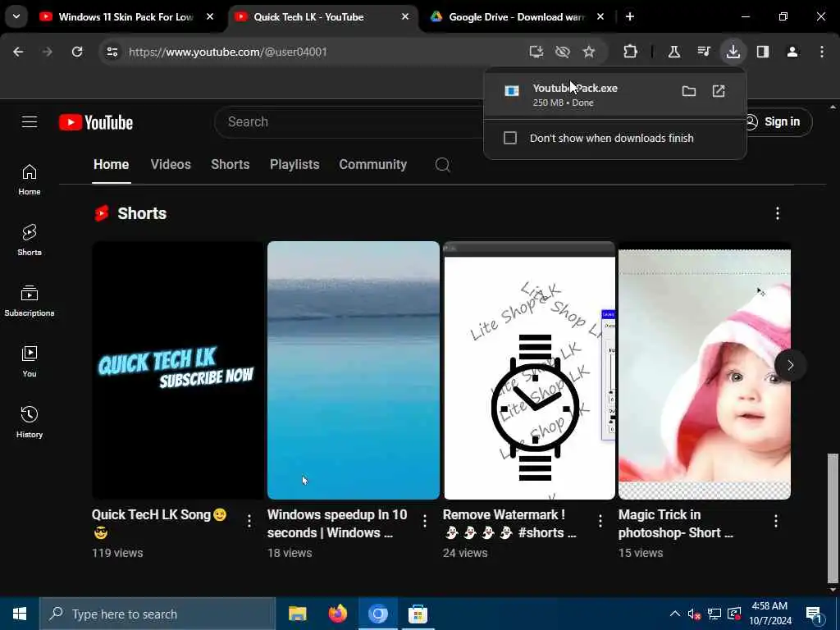The width and height of the screenshot is (840, 630).
Task: Open site information icon in address bar
Action: coord(112,52)
